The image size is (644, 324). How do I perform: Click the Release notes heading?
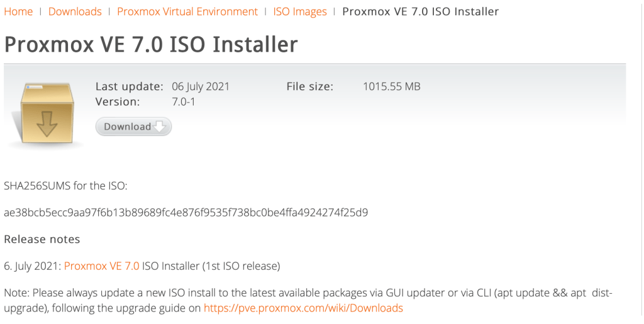(42, 239)
